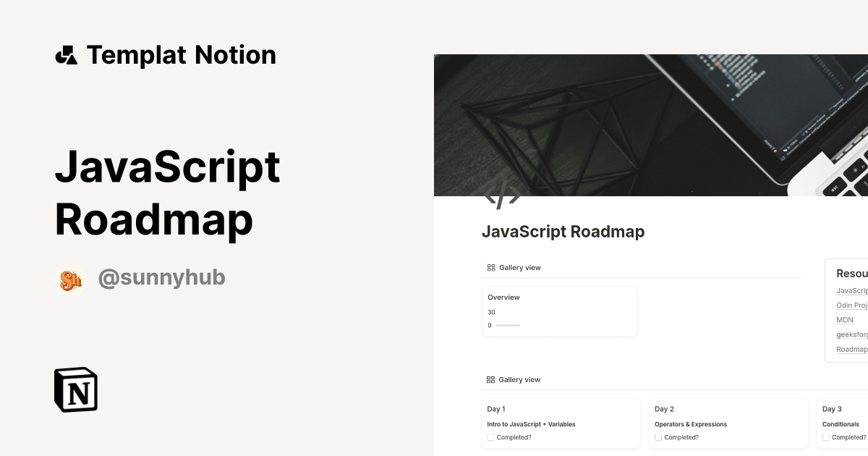Click the @sunnyhub profile name
Image resolution: width=868 pixels, height=456 pixels.
tap(161, 277)
